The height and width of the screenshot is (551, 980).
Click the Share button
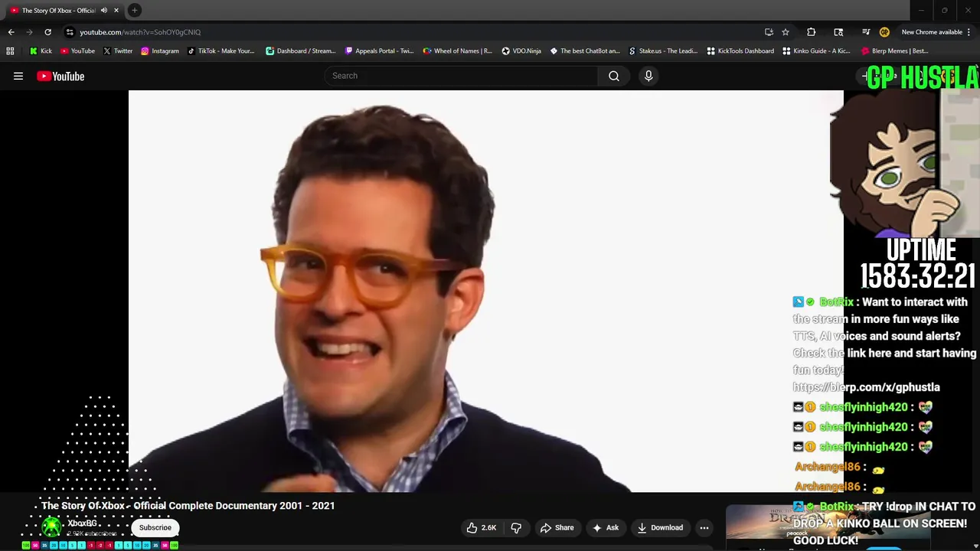557,527
